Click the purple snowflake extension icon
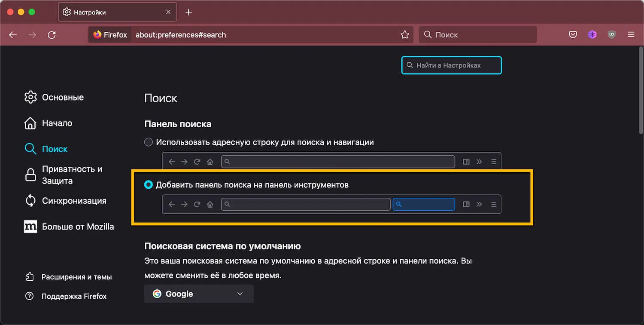This screenshot has height=325, width=644. [592, 35]
